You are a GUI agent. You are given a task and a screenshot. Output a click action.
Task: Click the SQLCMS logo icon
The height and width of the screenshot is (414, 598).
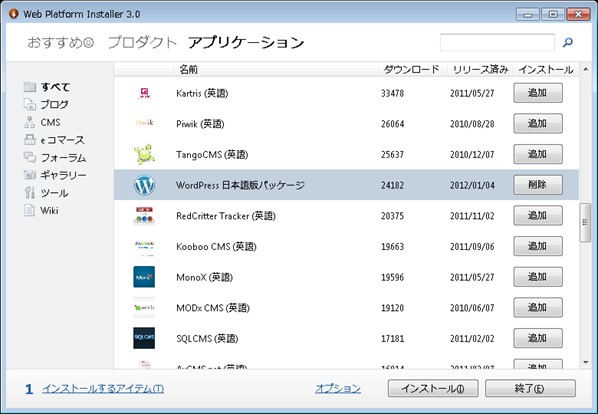click(x=144, y=338)
